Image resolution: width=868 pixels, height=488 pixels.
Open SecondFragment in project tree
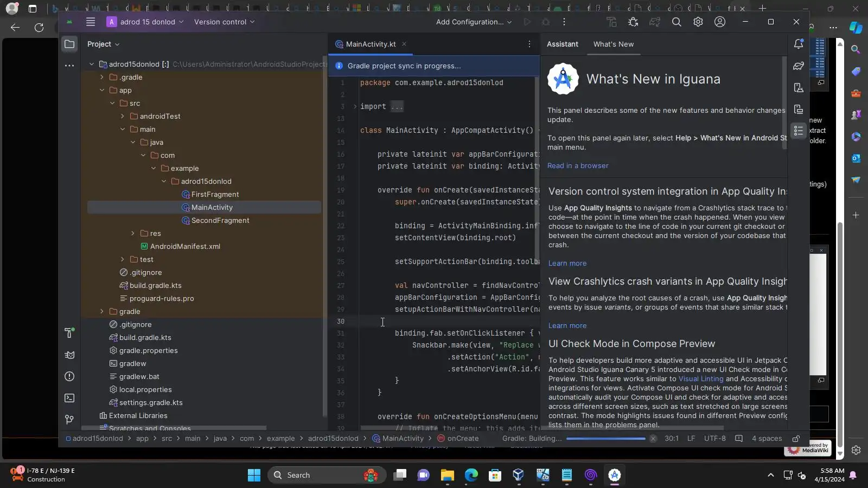tap(220, 221)
